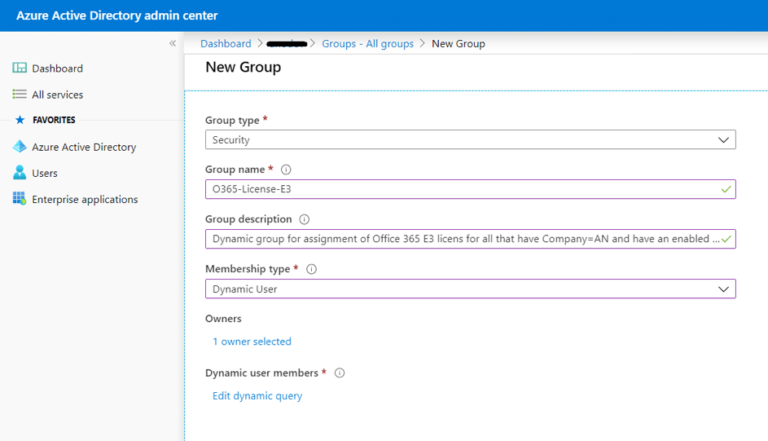Click the Dynamic user members label
768x441 pixels.
(x=262, y=373)
